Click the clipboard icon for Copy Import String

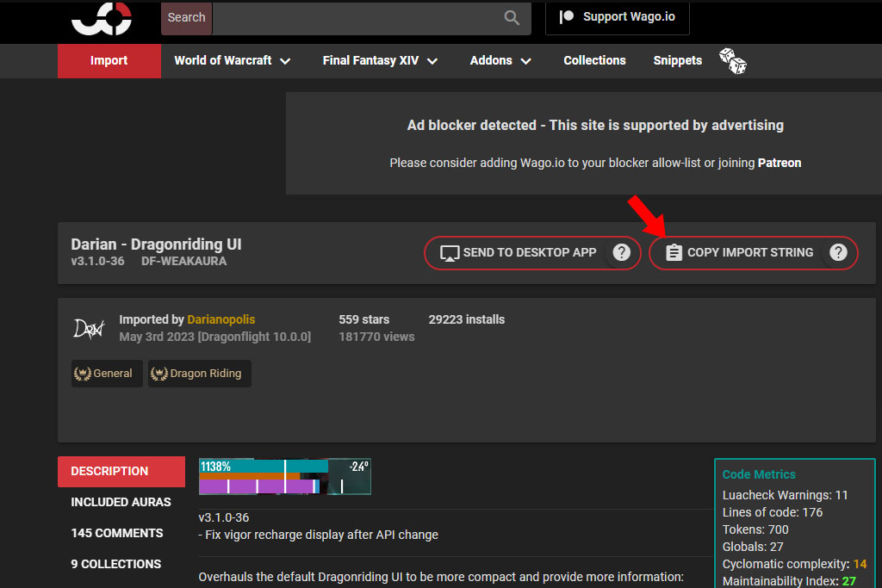tap(674, 252)
